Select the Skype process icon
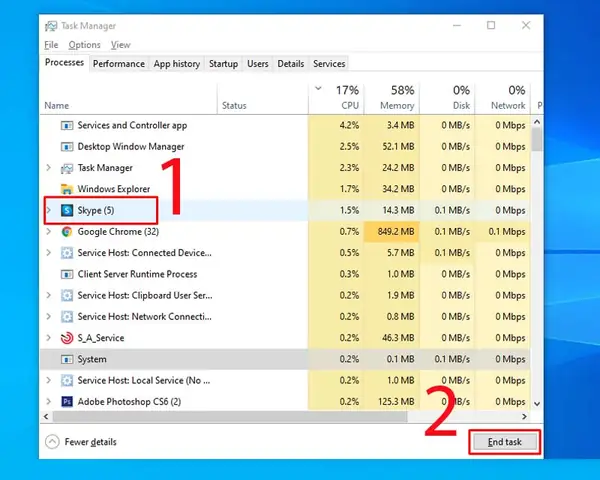Screen dimensions: 600x480 [x=67, y=210]
